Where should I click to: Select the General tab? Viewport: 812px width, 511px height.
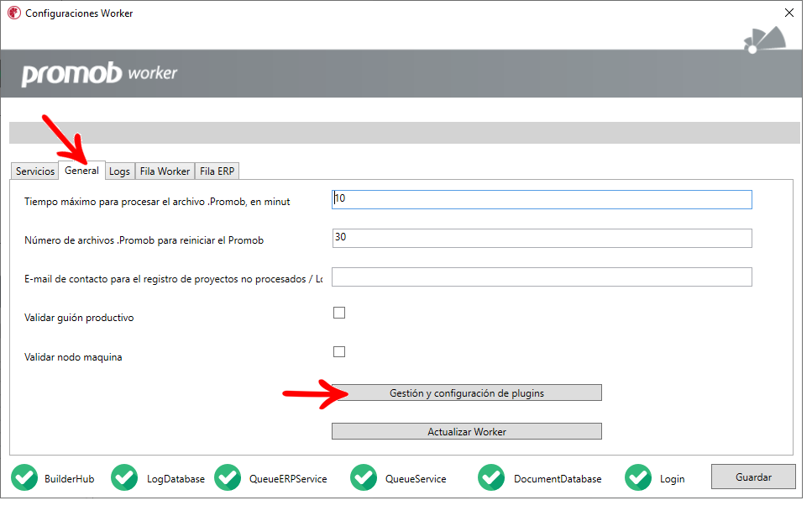coord(81,171)
